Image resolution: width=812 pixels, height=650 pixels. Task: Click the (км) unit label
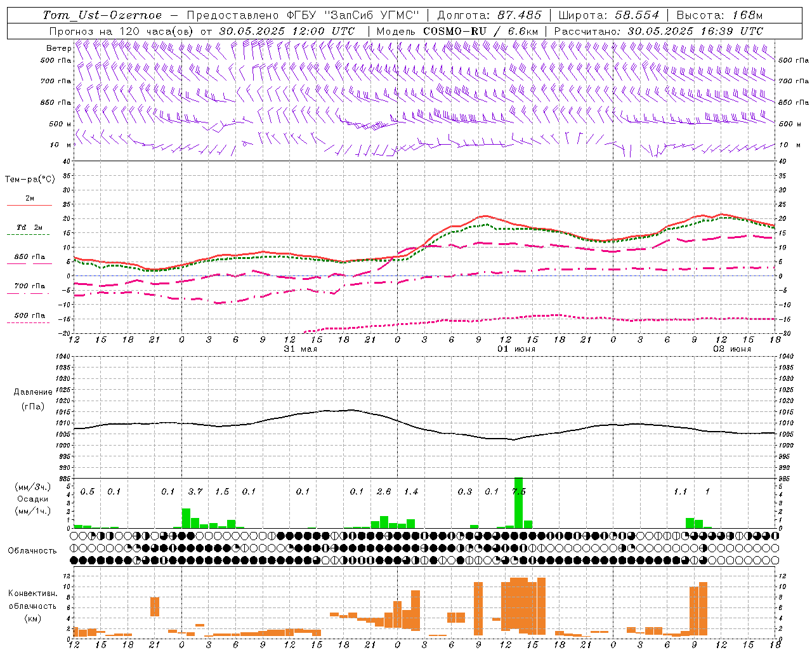[x=32, y=618]
